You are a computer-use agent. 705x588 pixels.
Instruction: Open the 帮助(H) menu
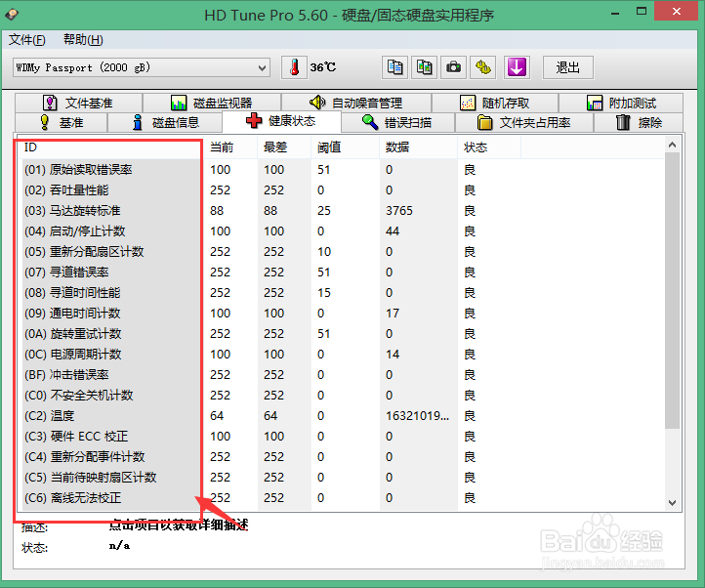click(83, 40)
